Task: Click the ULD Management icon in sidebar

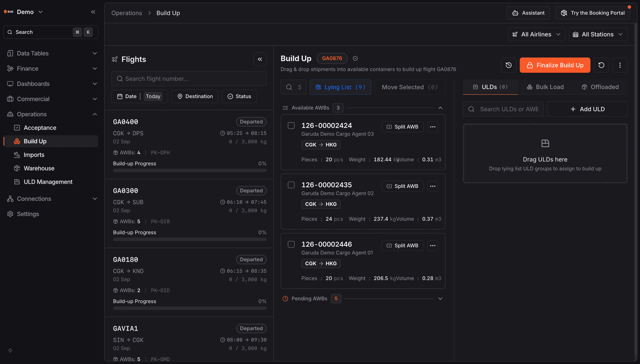Action: [x=17, y=182]
